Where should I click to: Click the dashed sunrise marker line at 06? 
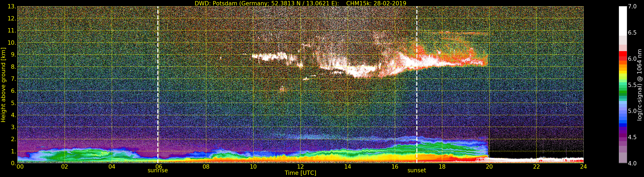coord(158,85)
